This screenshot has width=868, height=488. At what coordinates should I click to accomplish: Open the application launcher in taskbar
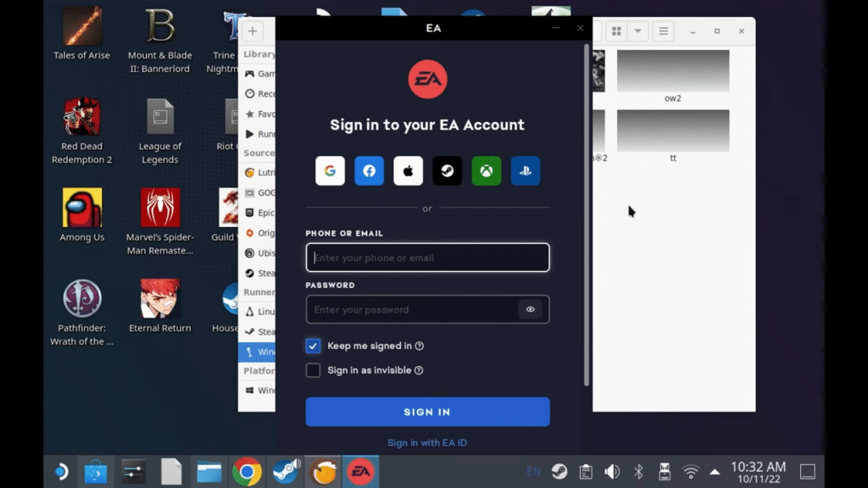61,472
